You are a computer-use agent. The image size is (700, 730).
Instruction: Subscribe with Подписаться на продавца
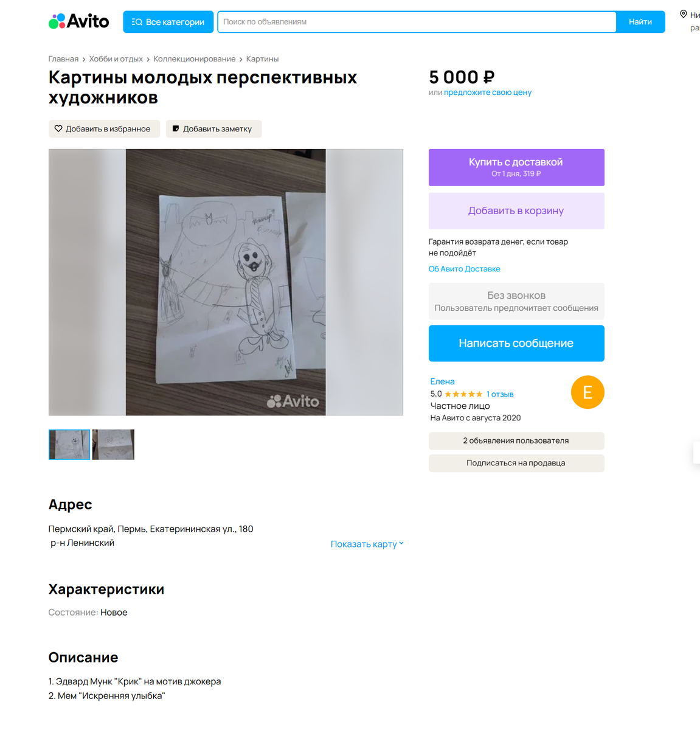(x=516, y=463)
